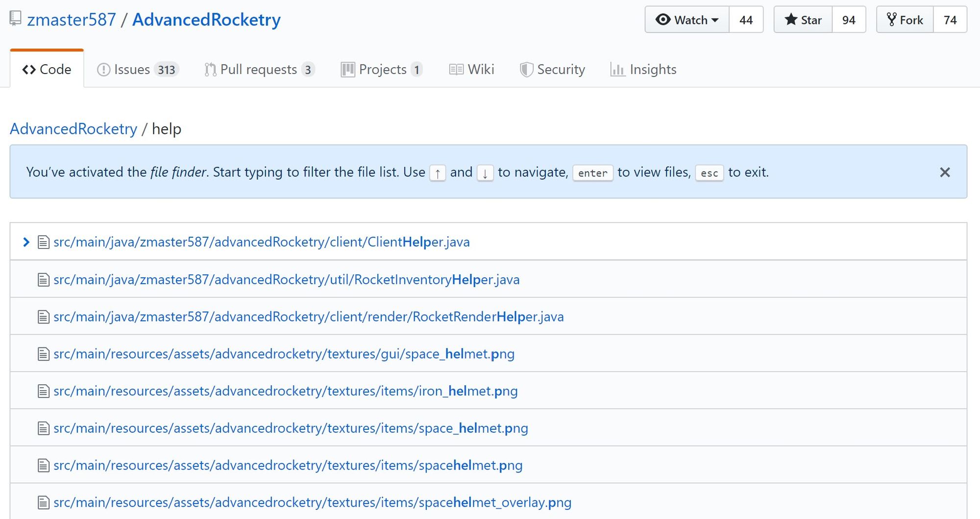
Task: Click the enter key hint in the banner
Action: (593, 173)
